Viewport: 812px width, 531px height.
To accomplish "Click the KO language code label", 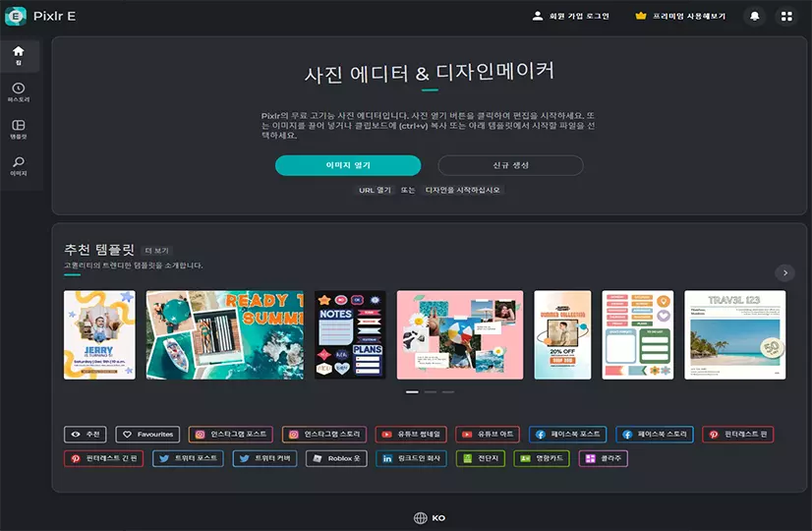I will pos(438,518).
